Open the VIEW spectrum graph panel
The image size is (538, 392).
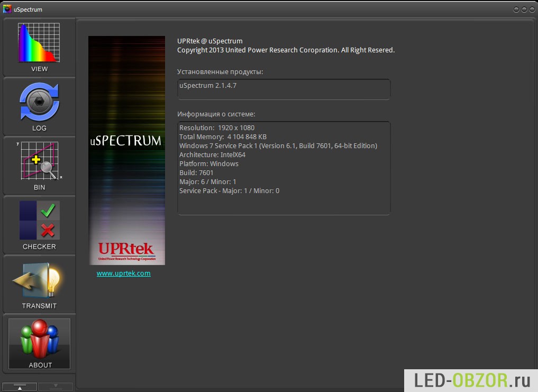point(39,48)
